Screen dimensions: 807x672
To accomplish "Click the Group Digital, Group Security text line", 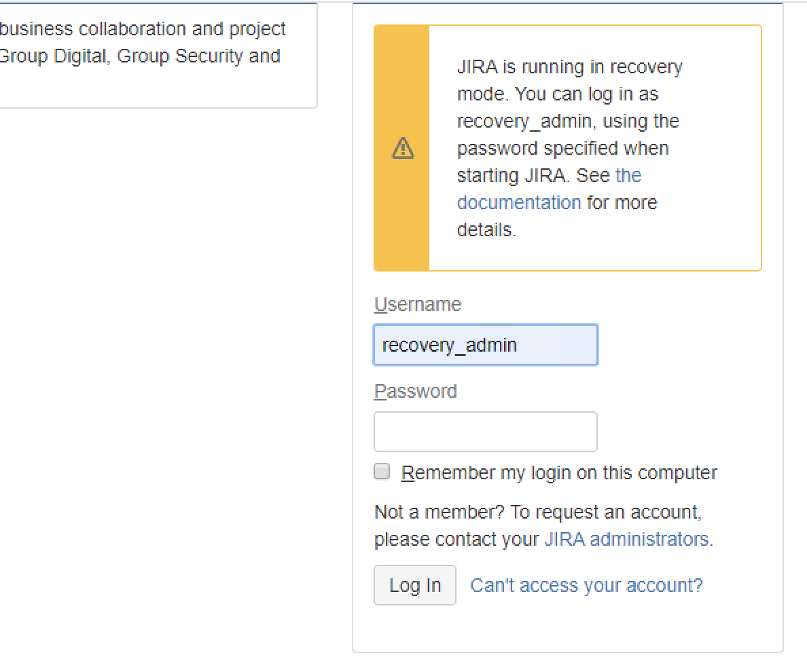I will click(140, 56).
